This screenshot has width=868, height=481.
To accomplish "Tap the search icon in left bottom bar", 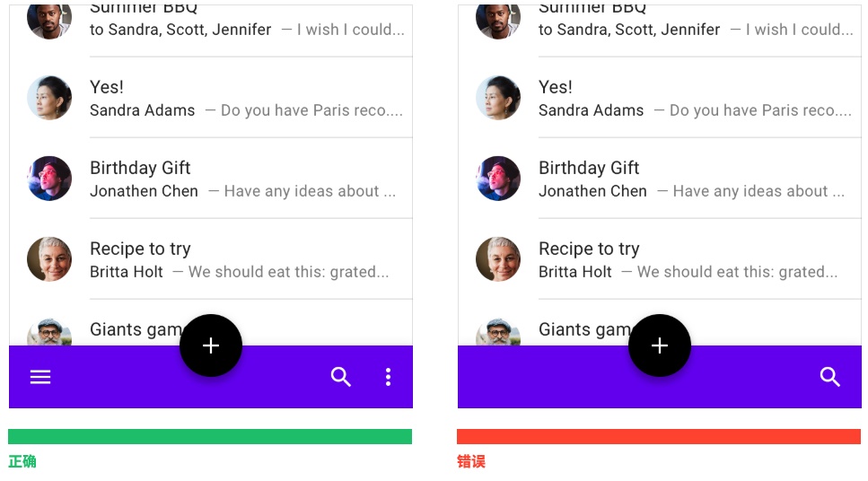I will (x=341, y=377).
